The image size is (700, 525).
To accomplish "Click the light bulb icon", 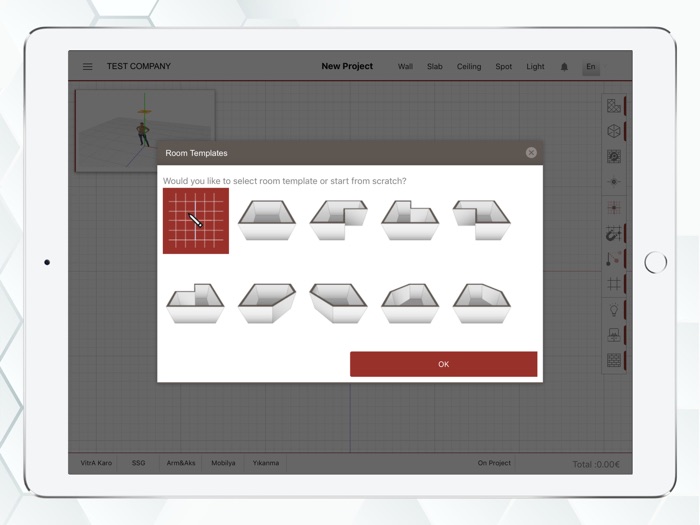I will (614, 309).
